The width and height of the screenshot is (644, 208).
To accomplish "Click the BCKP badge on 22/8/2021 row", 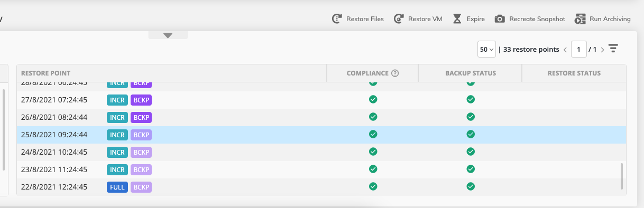I will pyautogui.click(x=141, y=187).
